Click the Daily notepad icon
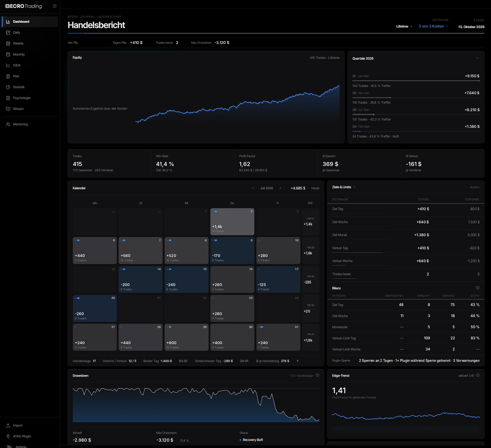 8,33
